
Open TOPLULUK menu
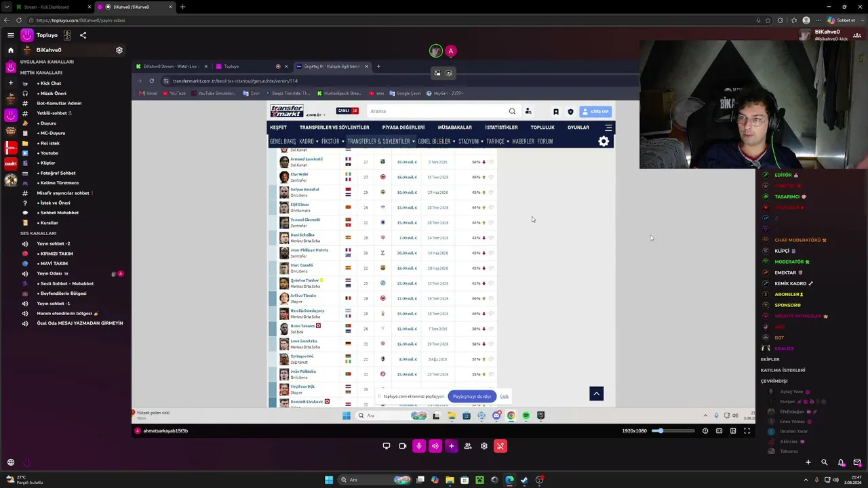[x=542, y=127]
